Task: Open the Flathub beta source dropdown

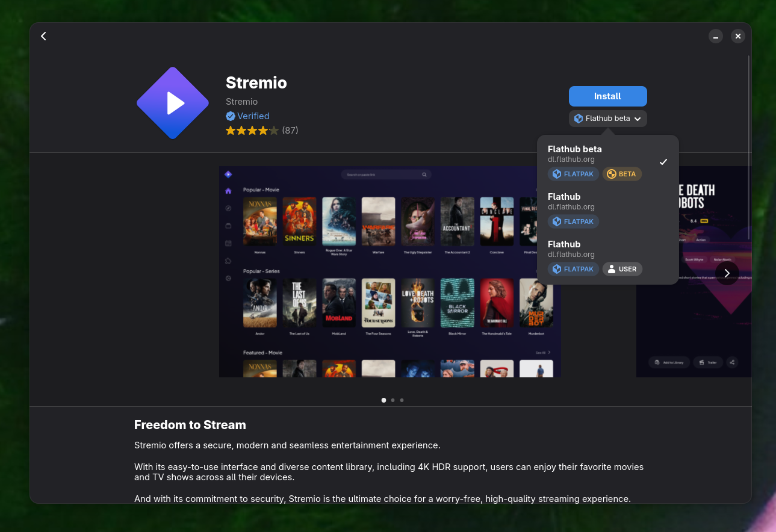Action: pyautogui.click(x=607, y=119)
